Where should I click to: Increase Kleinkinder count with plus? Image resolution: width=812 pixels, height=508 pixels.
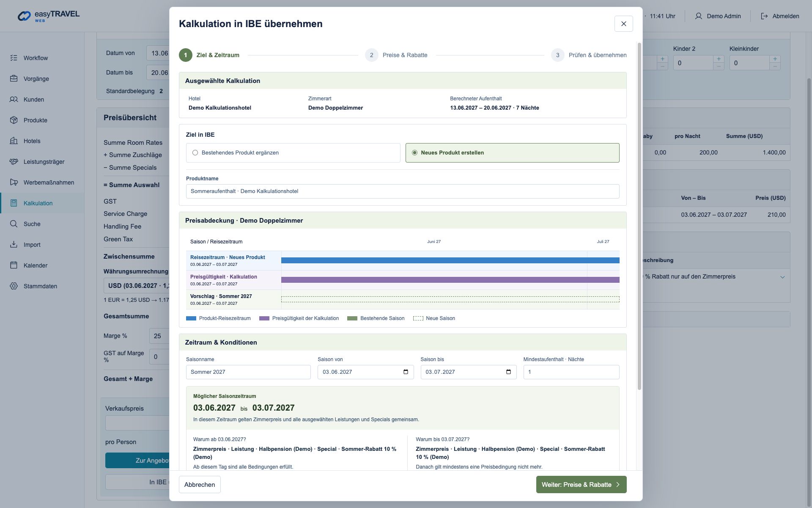[775, 59]
